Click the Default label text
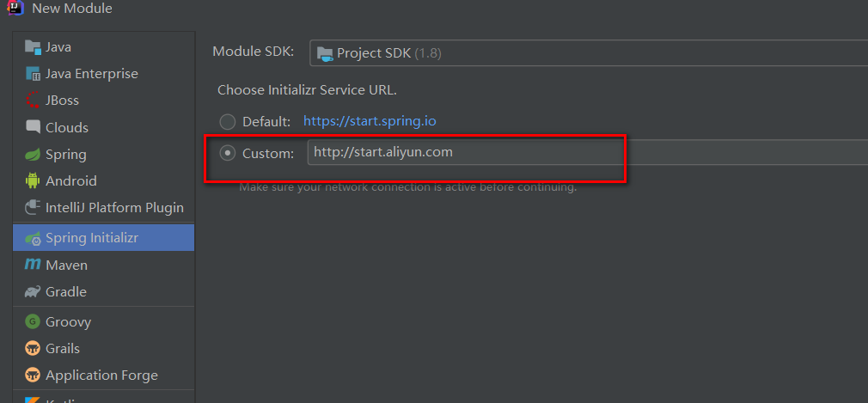 [x=266, y=122]
